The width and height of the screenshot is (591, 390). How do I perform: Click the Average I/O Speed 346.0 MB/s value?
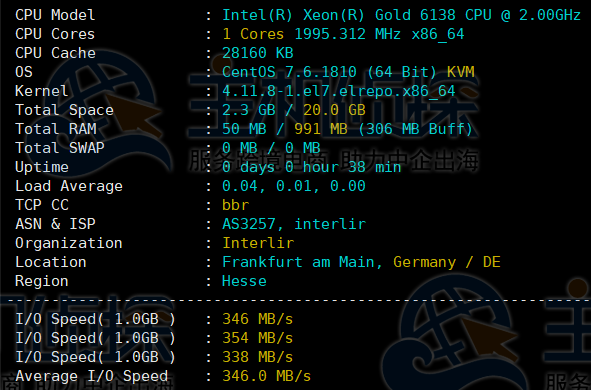tap(267, 376)
